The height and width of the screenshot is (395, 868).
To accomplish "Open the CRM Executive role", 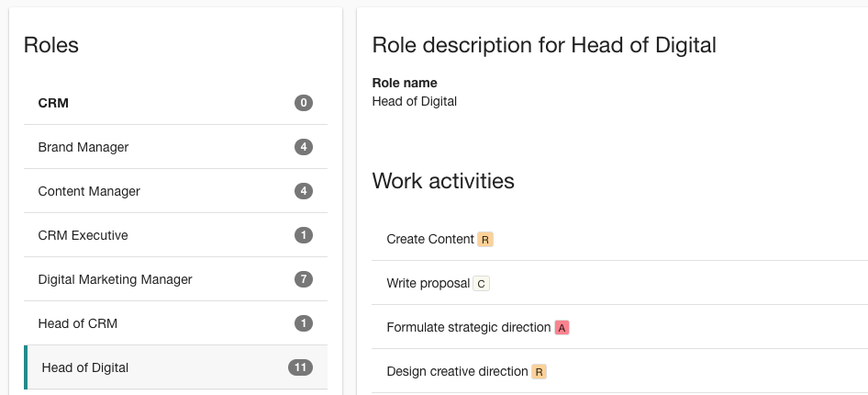I will tap(175, 235).
